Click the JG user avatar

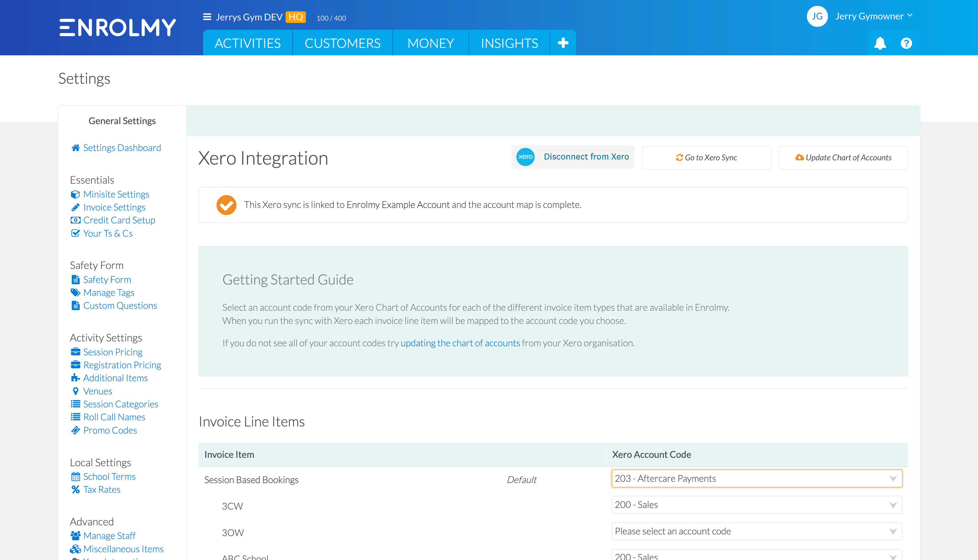817,16
